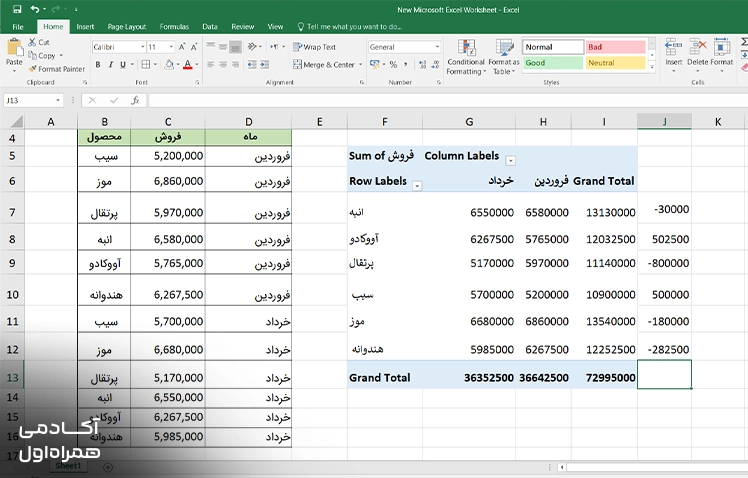Apply red font color

pyautogui.click(x=187, y=64)
